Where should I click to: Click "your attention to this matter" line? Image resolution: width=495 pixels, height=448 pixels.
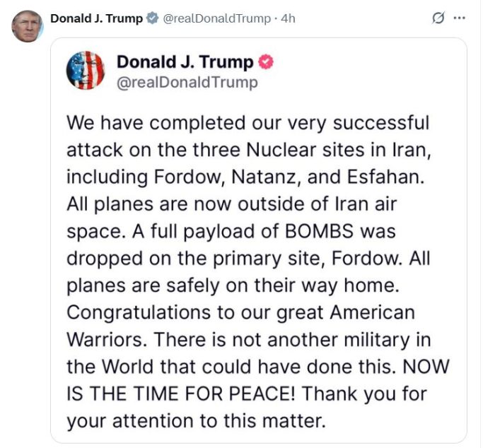point(196,420)
